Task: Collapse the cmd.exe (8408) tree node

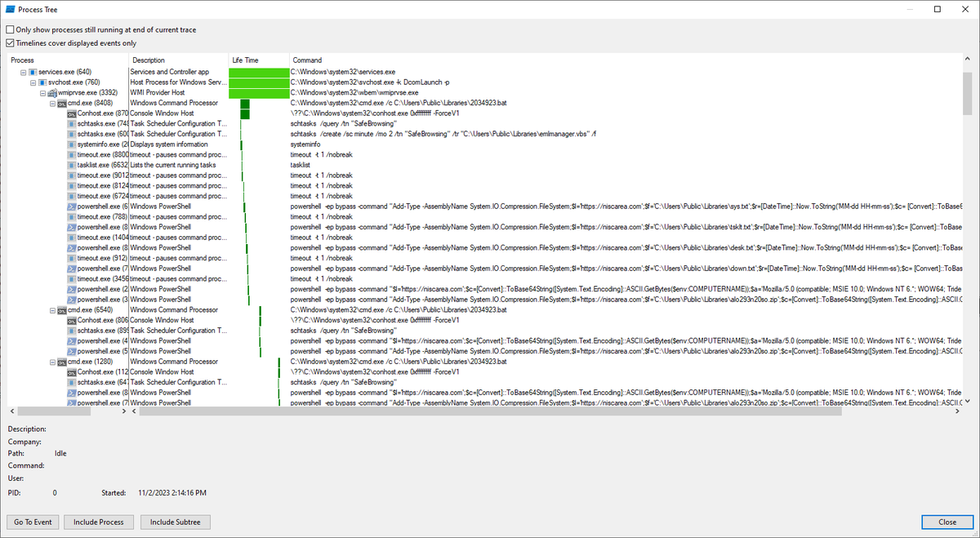Action: click(x=53, y=104)
